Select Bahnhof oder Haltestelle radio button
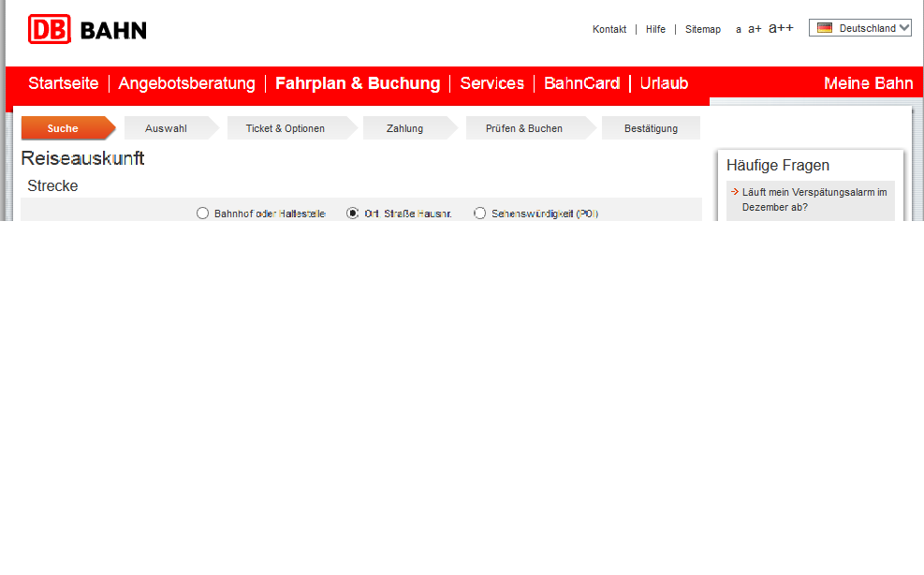 click(203, 214)
